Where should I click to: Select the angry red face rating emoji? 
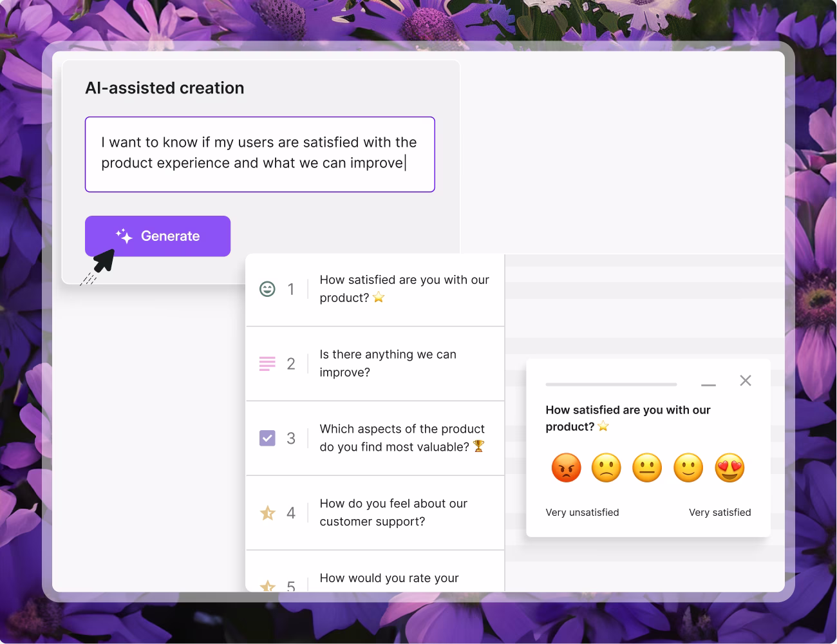click(566, 468)
